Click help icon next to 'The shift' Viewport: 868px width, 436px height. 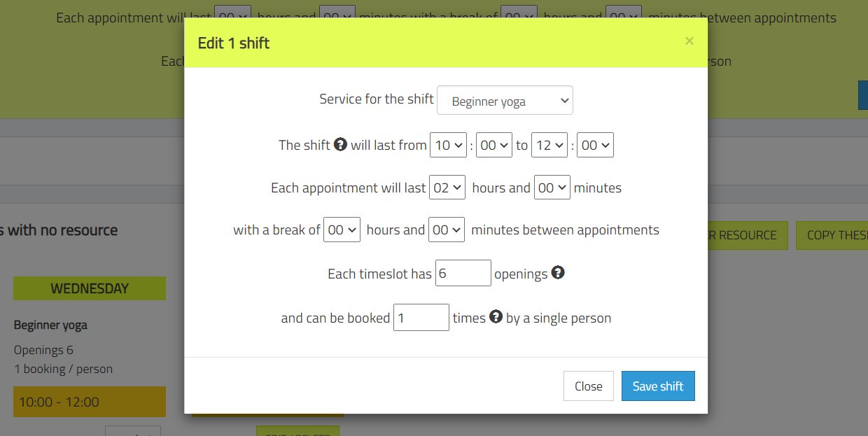340,144
